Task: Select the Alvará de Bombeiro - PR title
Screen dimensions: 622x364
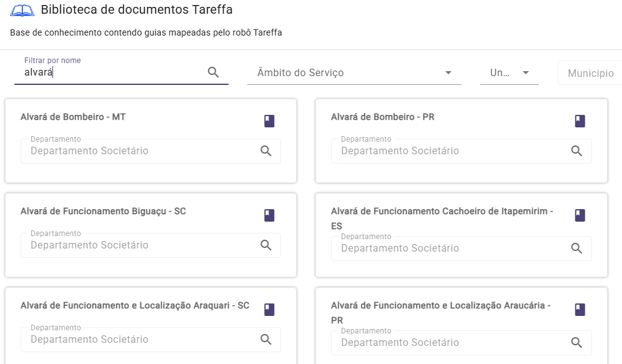Action: point(383,117)
